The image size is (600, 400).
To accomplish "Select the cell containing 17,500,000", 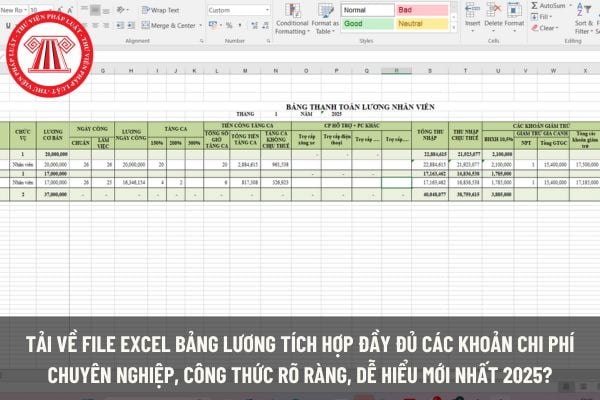I will click(584, 165).
